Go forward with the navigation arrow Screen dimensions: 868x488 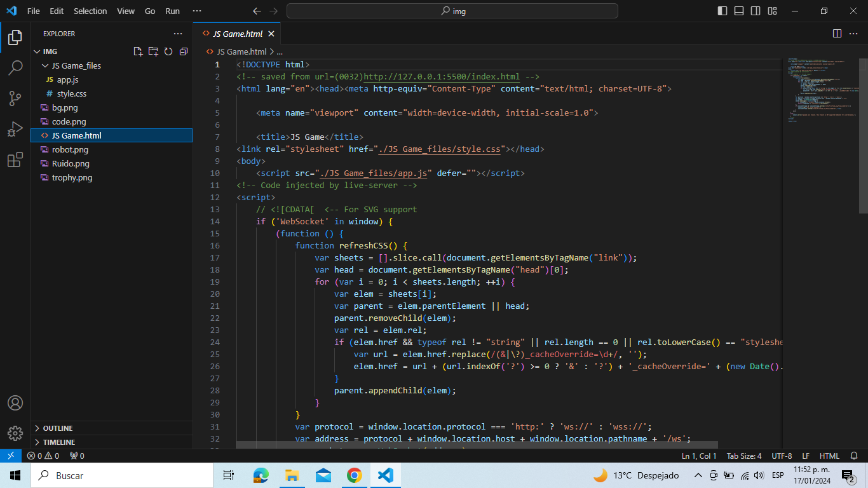point(273,11)
